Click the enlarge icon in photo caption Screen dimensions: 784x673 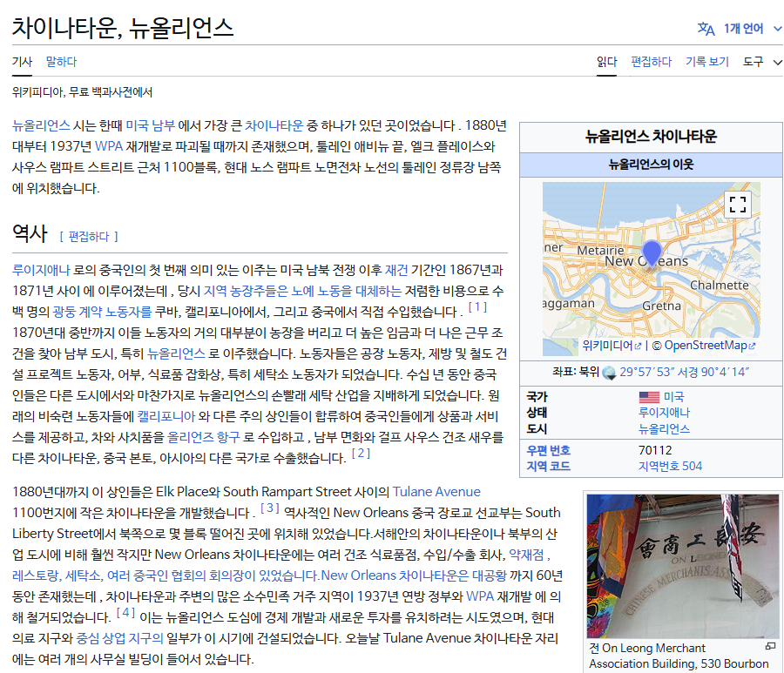pos(770,647)
